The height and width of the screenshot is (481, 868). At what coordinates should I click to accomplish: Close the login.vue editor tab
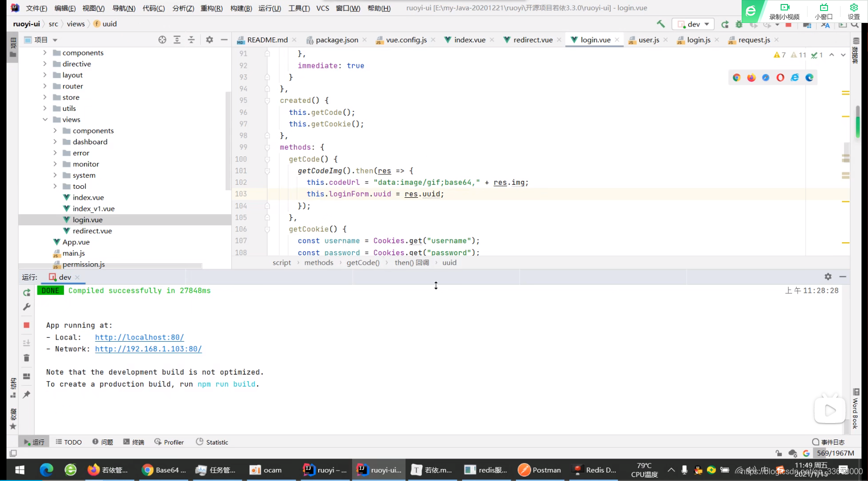(617, 40)
